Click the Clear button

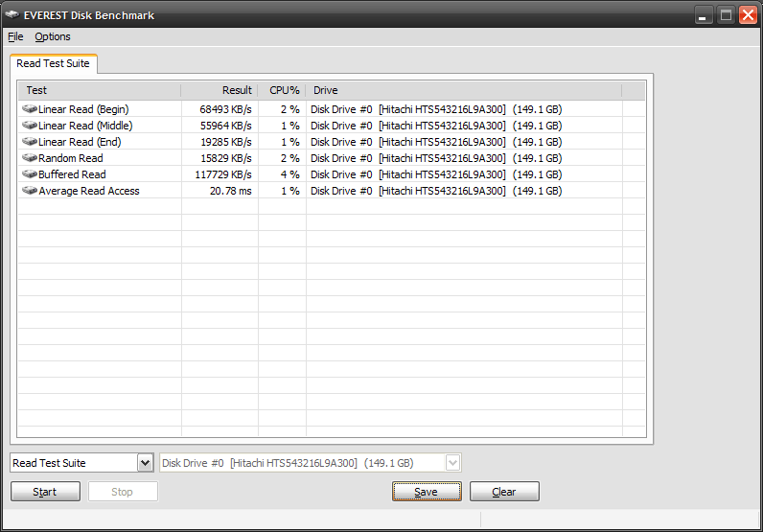504,492
